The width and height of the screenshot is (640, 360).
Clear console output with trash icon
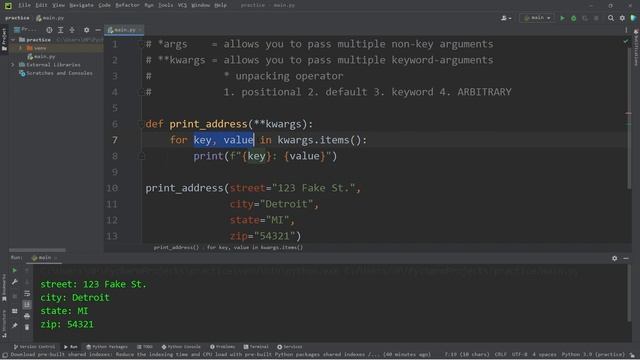(x=27, y=327)
